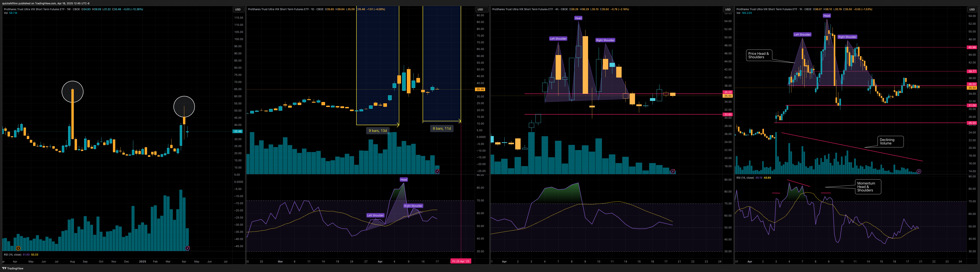Click the circle over the April weekly candle
This screenshot has height=272, width=980.
click(184, 107)
